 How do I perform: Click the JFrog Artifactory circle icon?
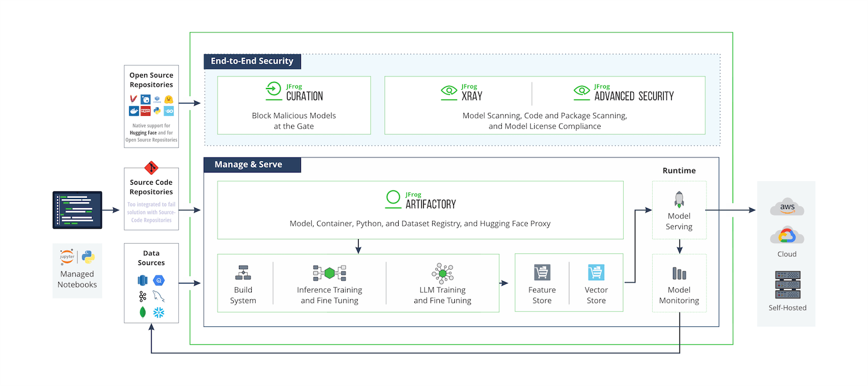393,198
